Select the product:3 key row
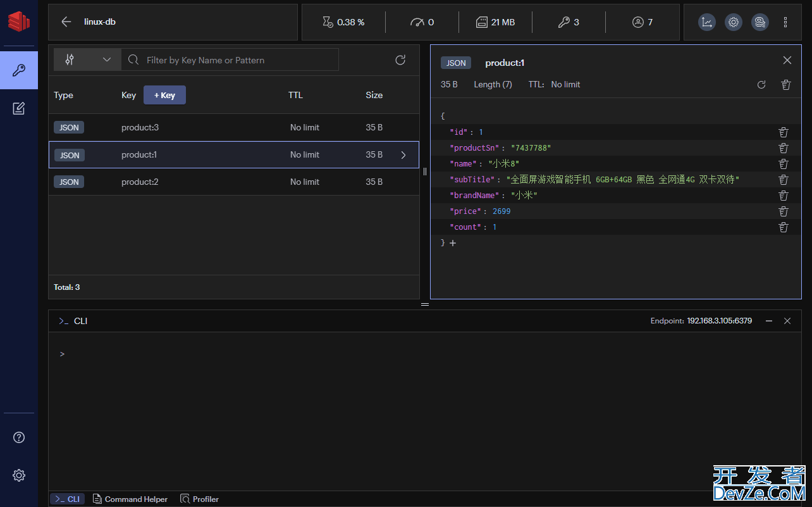Viewport: 812px width, 507px height. 234,127
